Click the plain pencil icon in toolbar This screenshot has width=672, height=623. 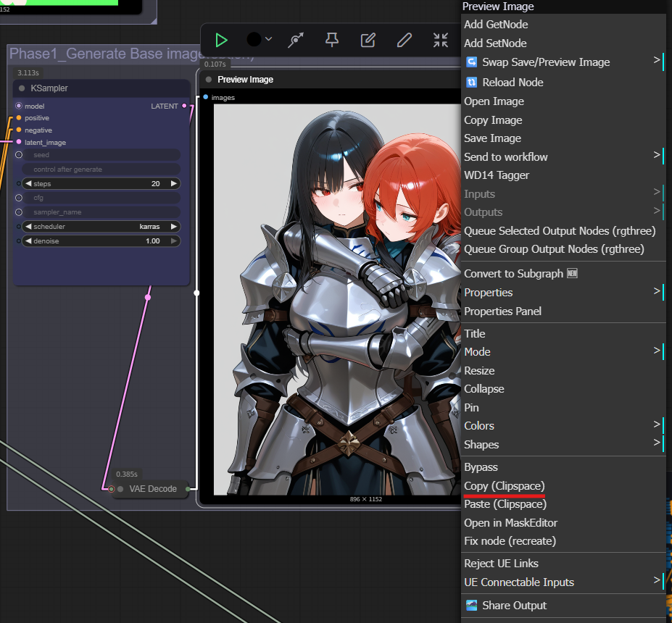tap(405, 40)
